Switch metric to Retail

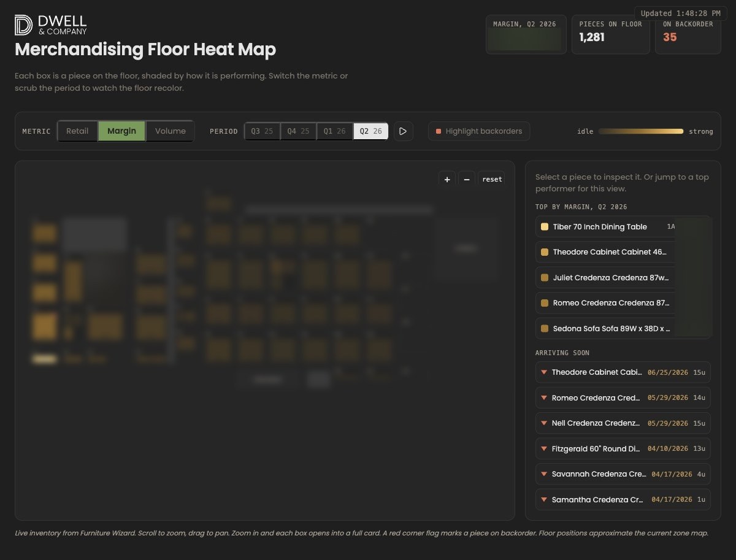pos(77,131)
